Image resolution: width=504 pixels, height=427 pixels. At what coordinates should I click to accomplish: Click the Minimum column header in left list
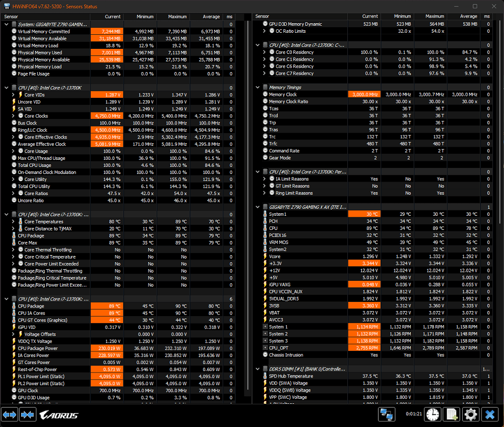pyautogui.click(x=140, y=17)
